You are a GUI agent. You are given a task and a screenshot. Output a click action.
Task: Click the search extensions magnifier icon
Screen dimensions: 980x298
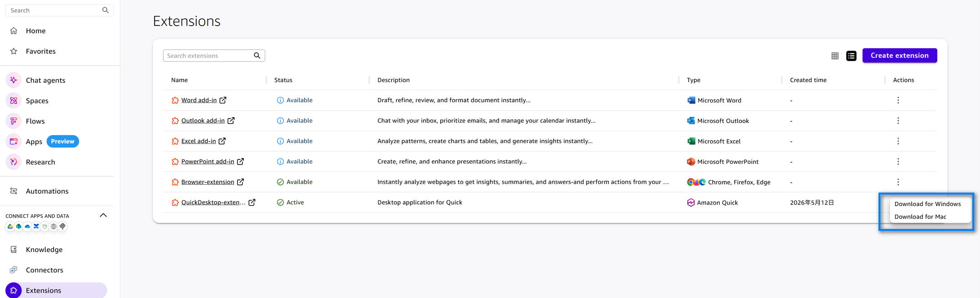pyautogui.click(x=257, y=56)
